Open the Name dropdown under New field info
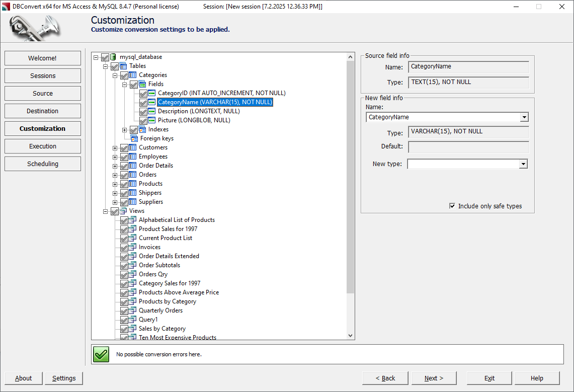Viewport: 574px width, 392px height. (524, 117)
